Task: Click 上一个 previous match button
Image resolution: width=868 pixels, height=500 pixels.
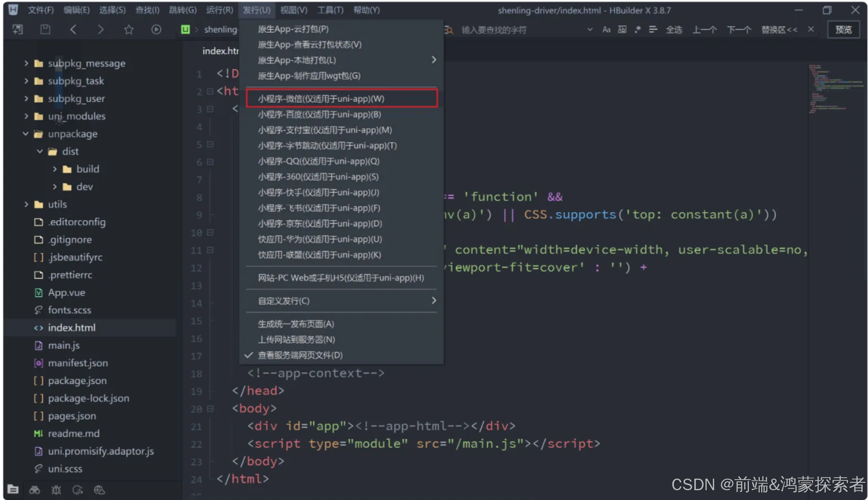Action: [x=705, y=30]
